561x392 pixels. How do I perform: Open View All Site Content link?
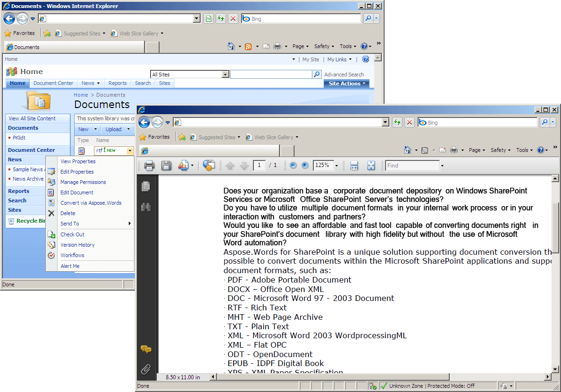point(32,118)
